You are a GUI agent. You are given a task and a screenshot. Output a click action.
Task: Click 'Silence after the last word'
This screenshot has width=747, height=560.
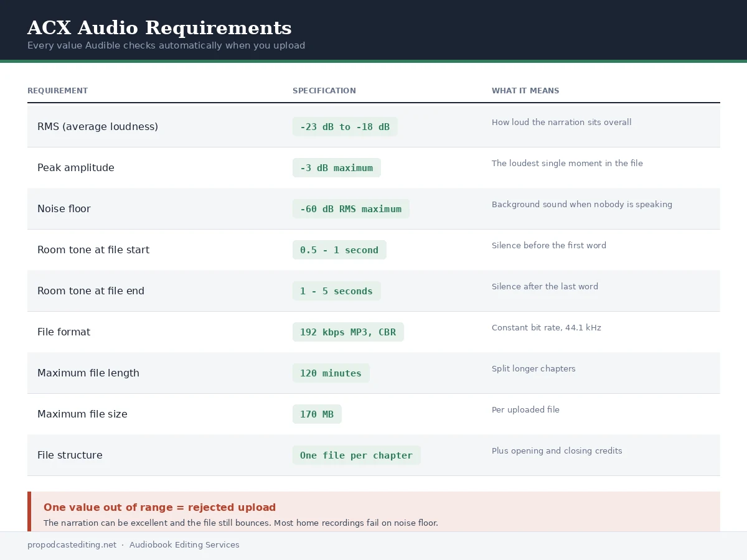coord(545,287)
